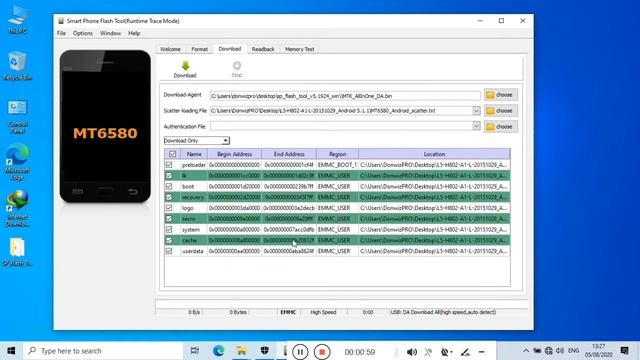Open Edge from the taskbar
The width and height of the screenshot is (640, 360).
218,351
